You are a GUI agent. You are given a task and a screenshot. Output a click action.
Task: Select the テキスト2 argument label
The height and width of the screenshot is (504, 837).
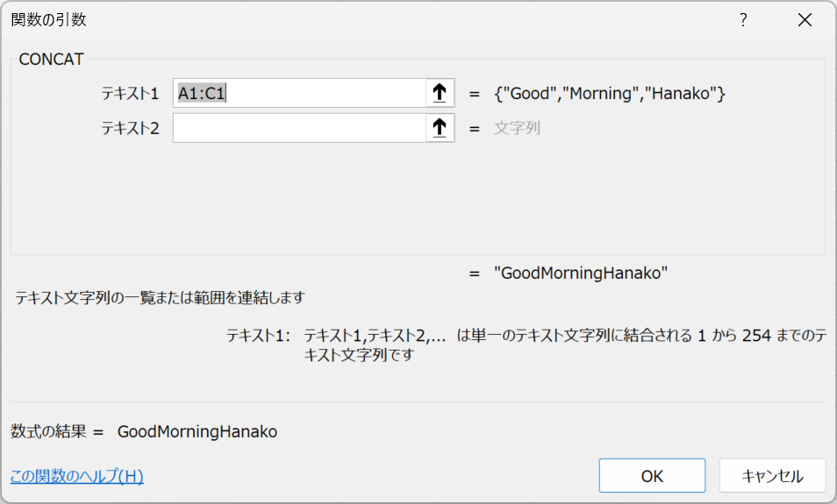(x=130, y=128)
